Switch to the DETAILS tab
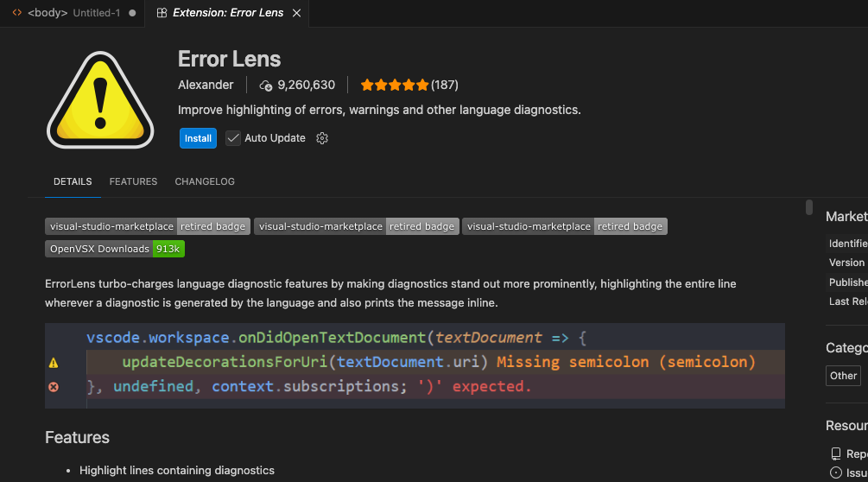The image size is (868, 482). coord(73,181)
